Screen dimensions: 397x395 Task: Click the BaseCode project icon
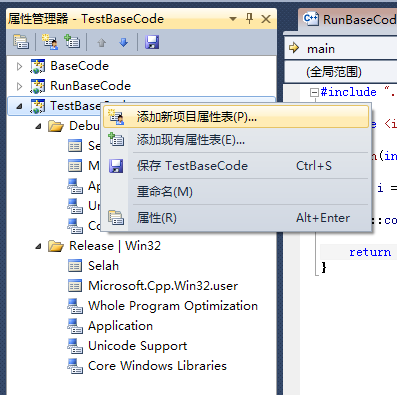tap(37, 66)
